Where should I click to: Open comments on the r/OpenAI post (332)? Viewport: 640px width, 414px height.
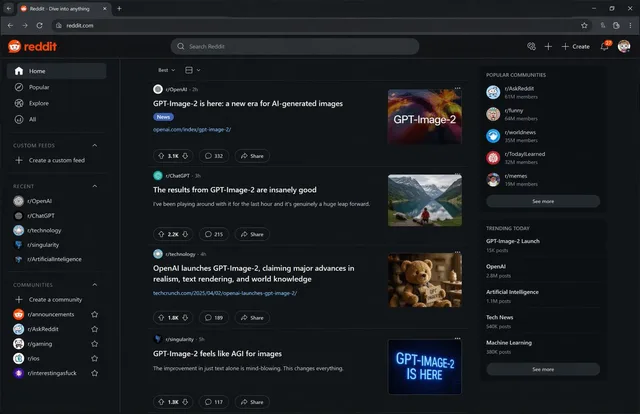(x=214, y=156)
